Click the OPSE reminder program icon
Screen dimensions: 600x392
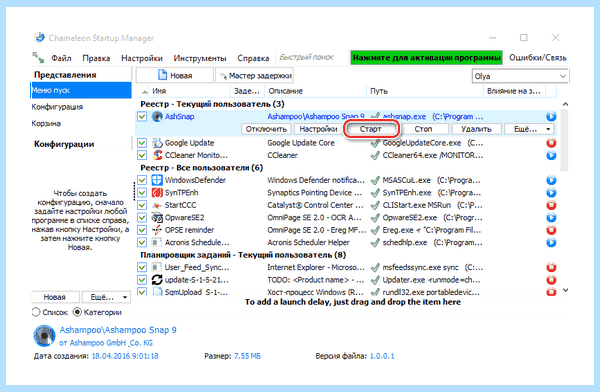pyautogui.click(x=157, y=230)
